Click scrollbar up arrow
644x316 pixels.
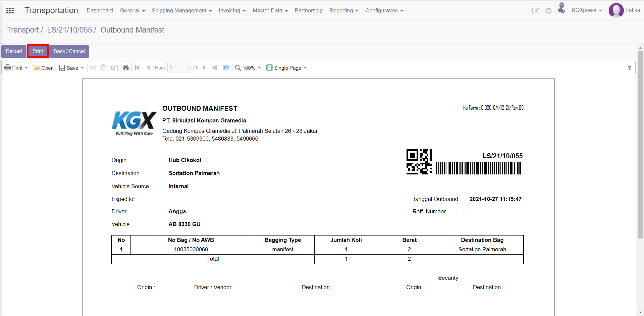640,48
